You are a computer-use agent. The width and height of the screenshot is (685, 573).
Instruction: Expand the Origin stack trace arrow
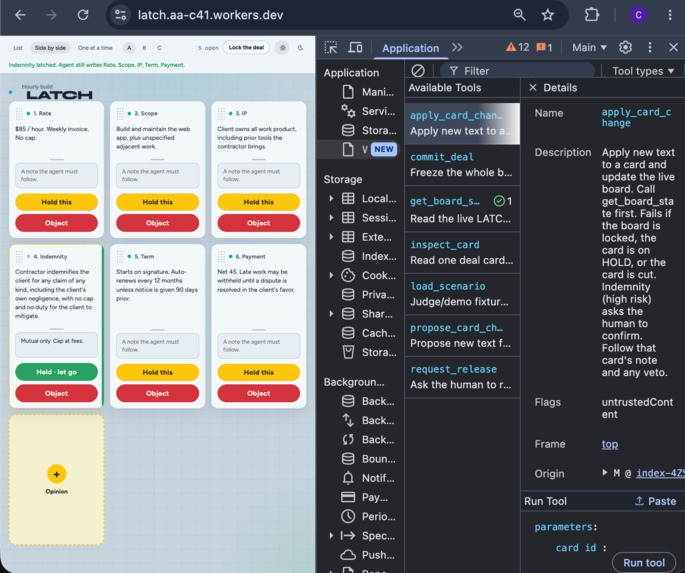pos(605,473)
